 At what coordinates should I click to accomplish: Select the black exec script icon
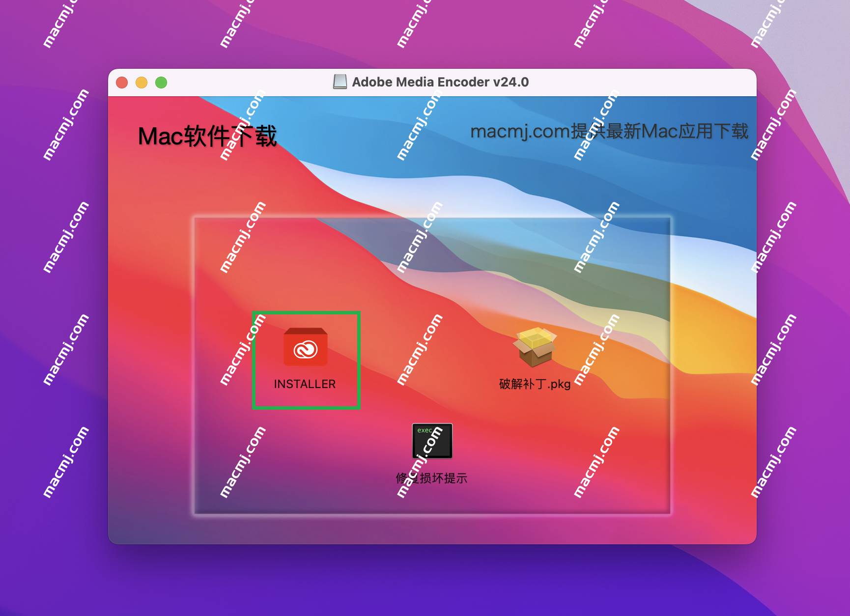pyautogui.click(x=432, y=441)
